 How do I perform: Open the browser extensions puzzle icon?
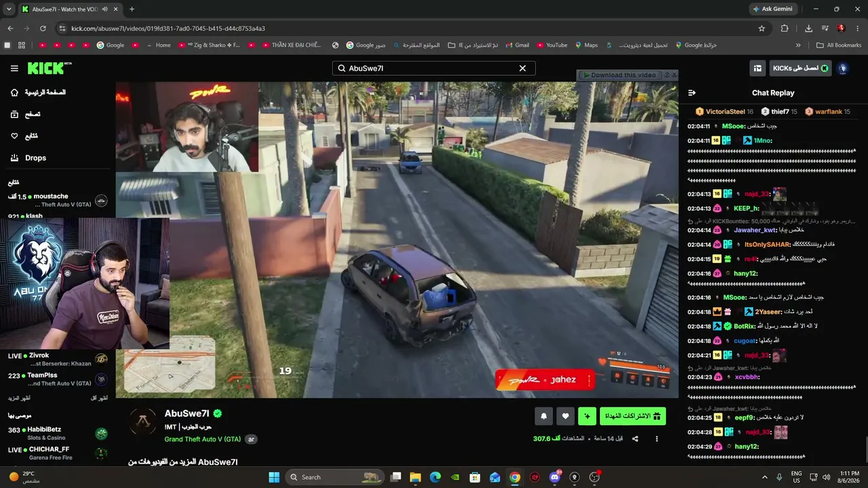click(785, 28)
